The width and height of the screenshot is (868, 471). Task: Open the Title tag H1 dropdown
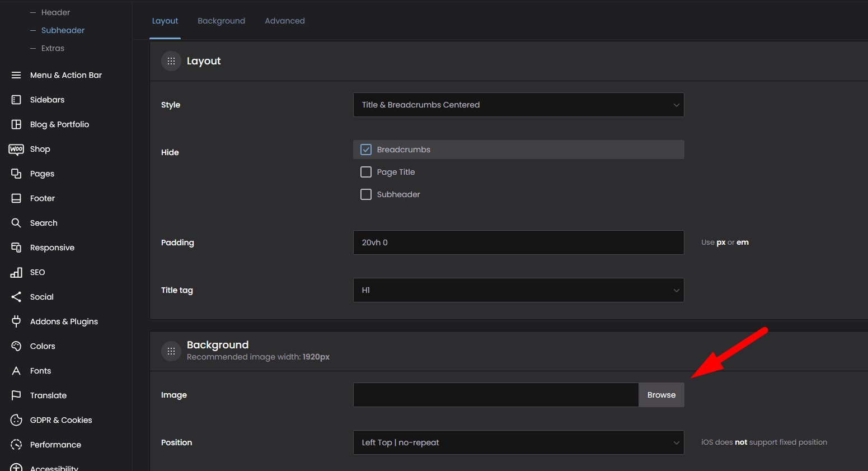pos(519,290)
